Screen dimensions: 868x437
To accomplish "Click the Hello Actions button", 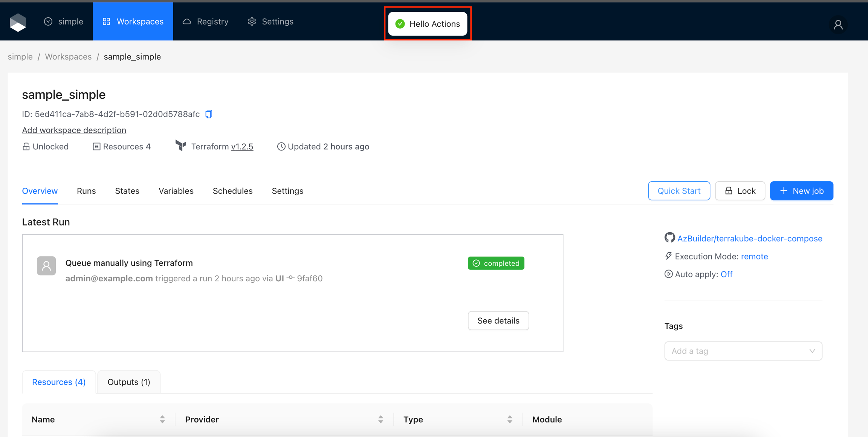I will click(428, 24).
